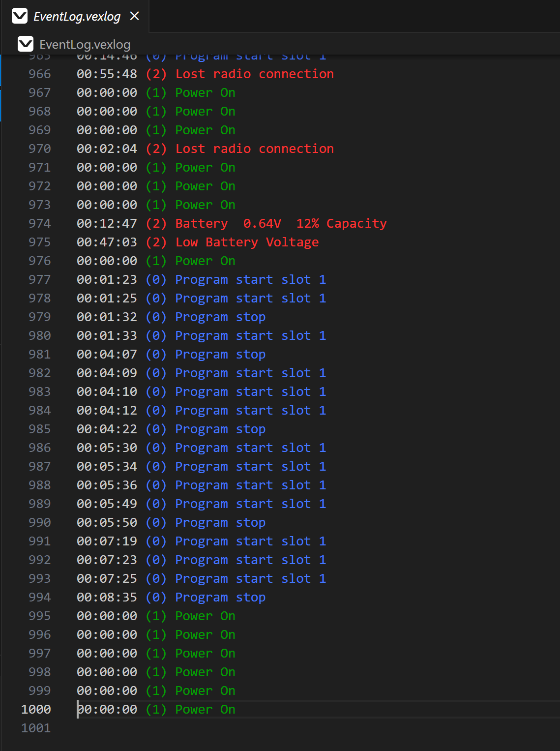Close the EventLog.vexlog tab
The height and width of the screenshot is (751, 560).
(x=134, y=15)
